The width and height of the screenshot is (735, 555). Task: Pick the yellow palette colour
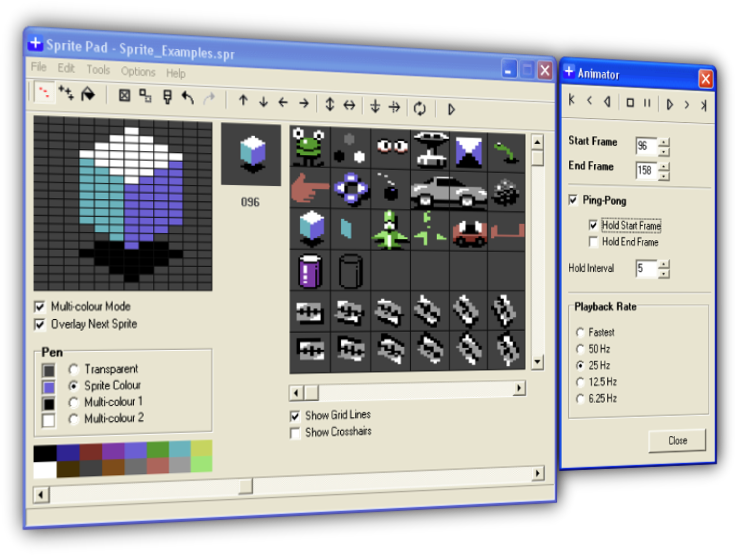(202, 449)
